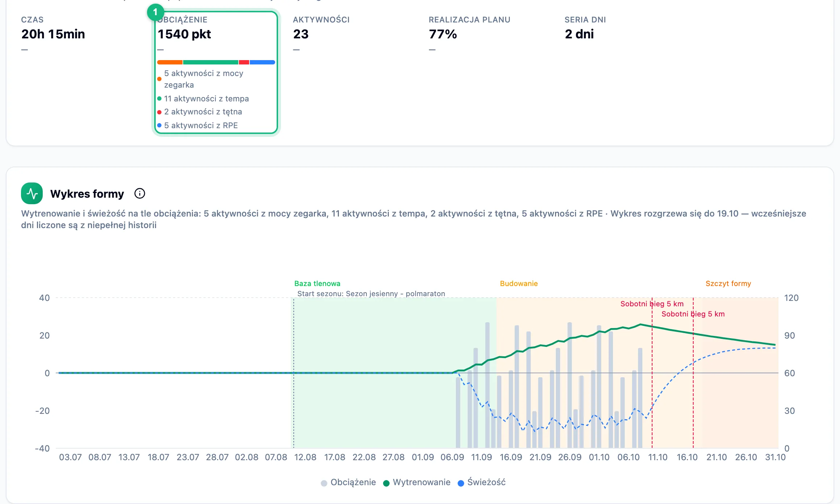Viewport: 840px width, 504px height.
Task: Open the AKTYWNOŚCI 23 stat
Action: point(321,33)
